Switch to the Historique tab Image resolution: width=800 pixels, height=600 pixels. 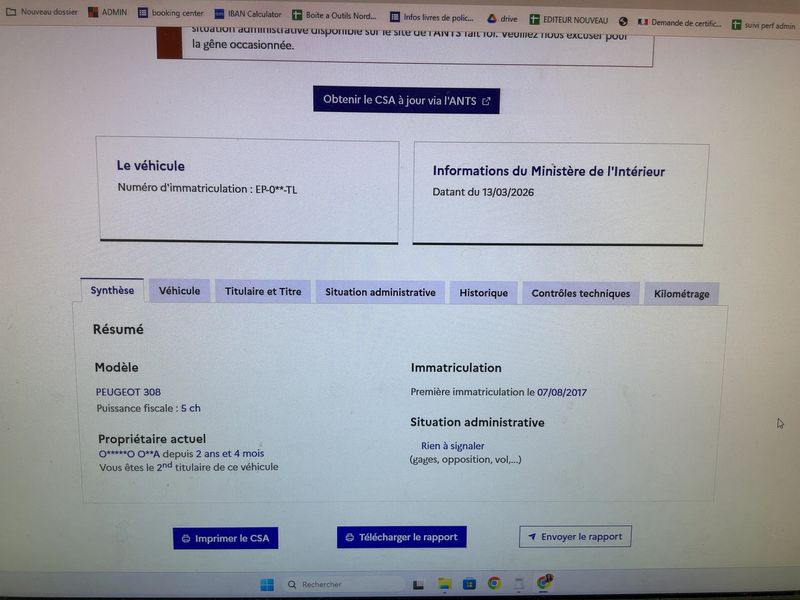483,293
